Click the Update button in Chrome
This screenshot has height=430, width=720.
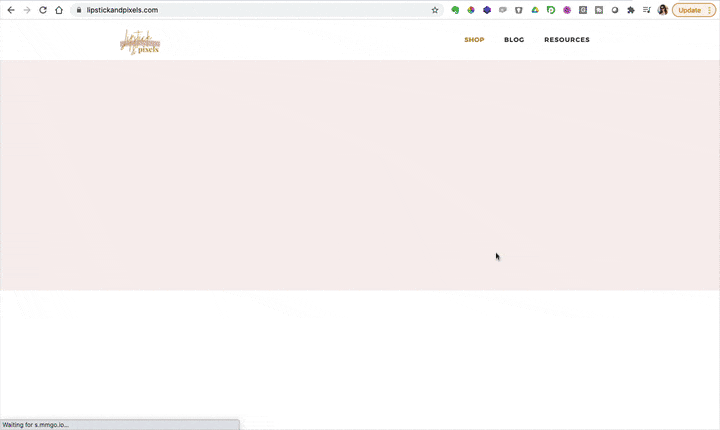coord(689,10)
